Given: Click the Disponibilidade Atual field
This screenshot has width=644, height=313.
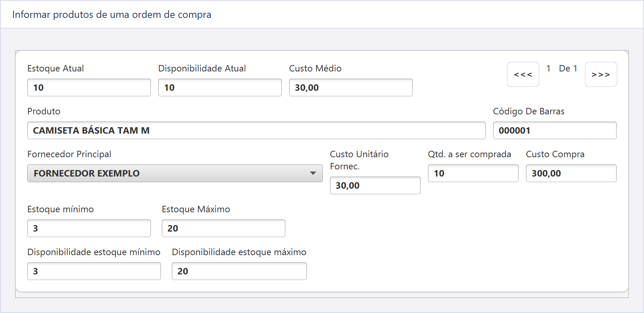Looking at the screenshot, I should point(220,88).
